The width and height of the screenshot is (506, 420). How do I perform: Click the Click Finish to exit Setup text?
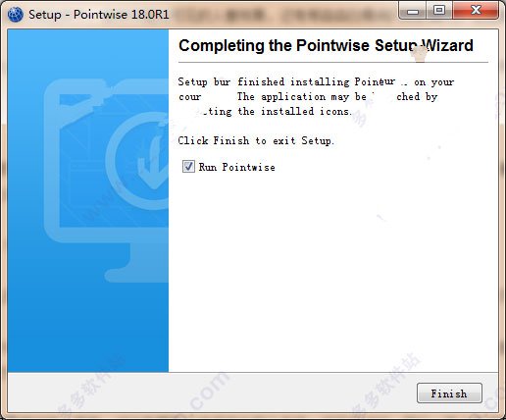pyautogui.click(x=256, y=140)
